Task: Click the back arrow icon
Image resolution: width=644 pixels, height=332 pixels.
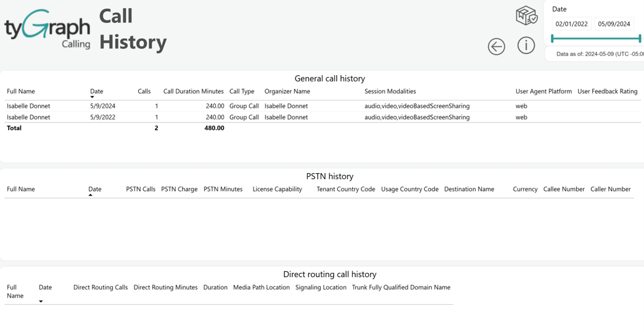Action: (x=496, y=46)
